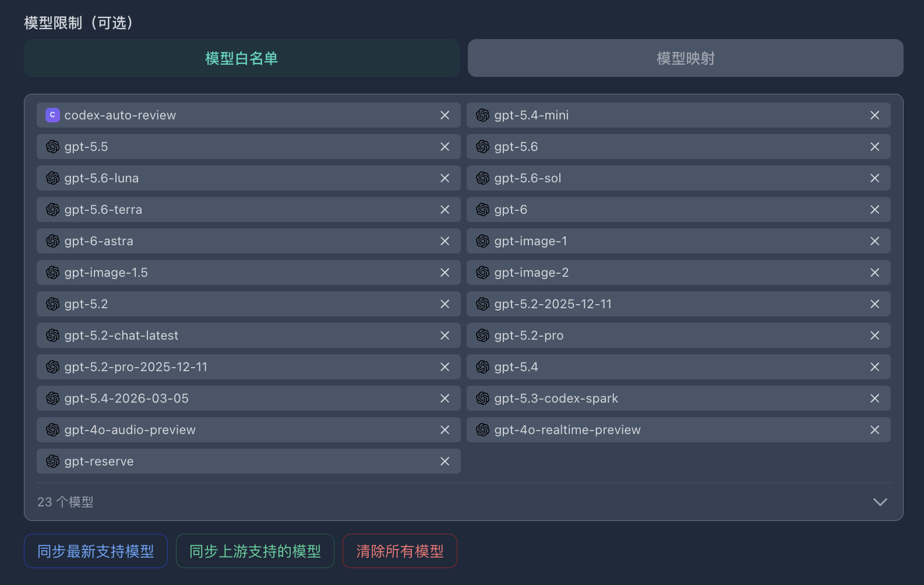Viewport: 924px width, 585px height.
Task: Click 同步上游支持的模型 button
Action: (255, 551)
